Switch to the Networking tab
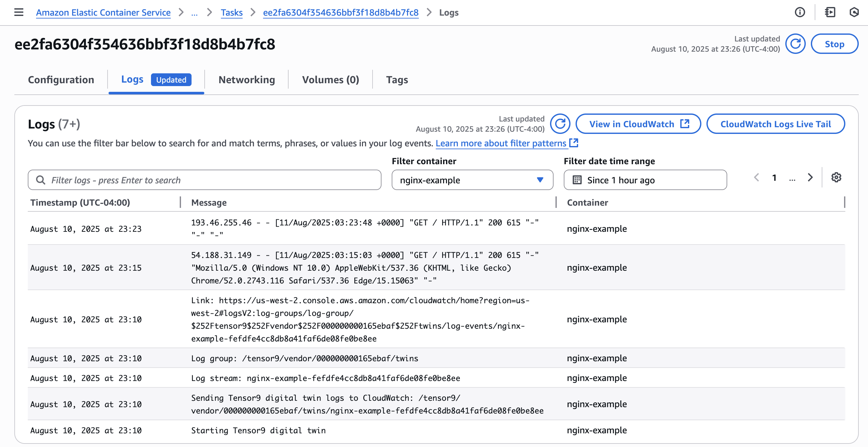Viewport: 868px width, 447px height. pos(247,80)
